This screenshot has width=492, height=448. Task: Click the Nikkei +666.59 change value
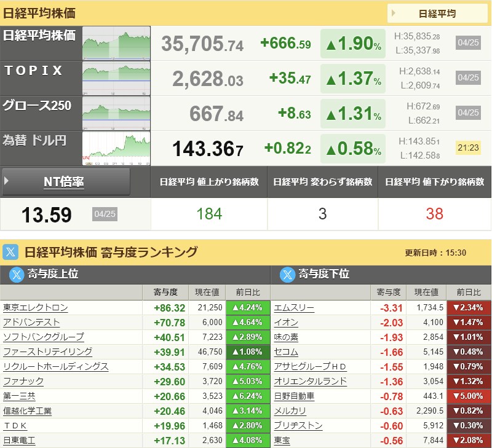[x=285, y=43]
